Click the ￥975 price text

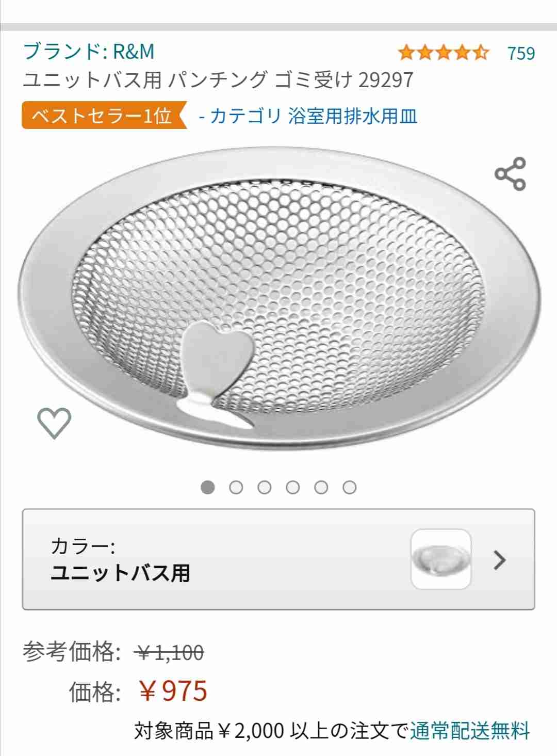point(173,690)
